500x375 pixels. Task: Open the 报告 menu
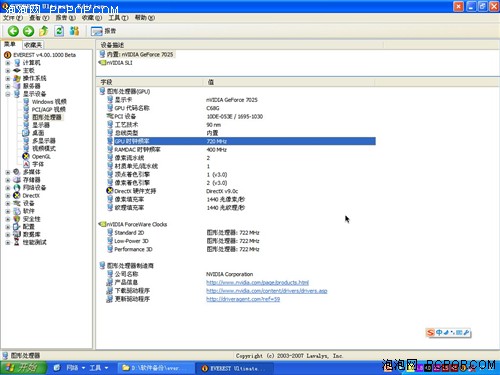pos(65,18)
